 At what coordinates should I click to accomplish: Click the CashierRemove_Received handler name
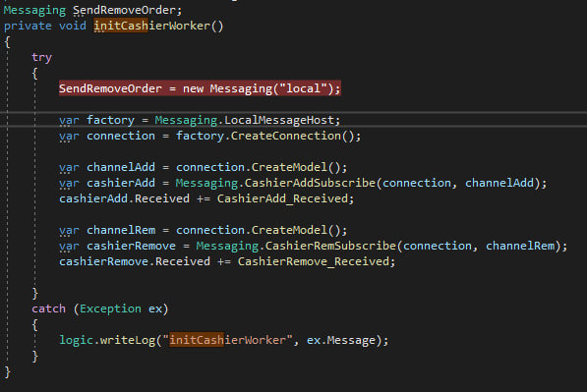(314, 261)
